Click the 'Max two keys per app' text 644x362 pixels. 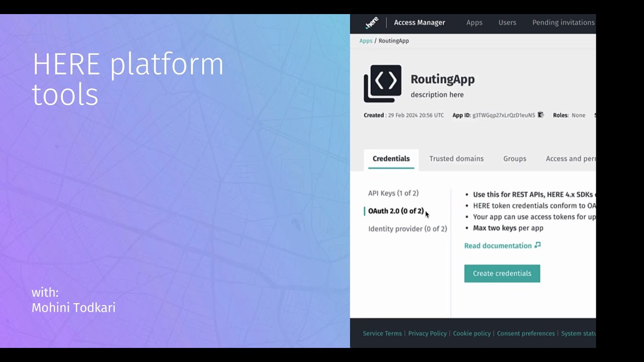coord(508,228)
